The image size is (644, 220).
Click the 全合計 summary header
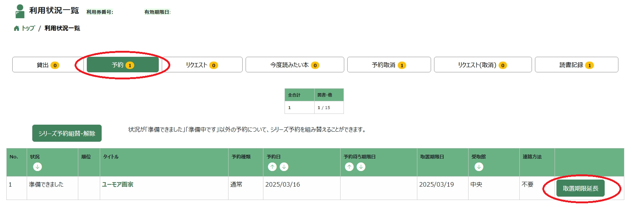pyautogui.click(x=299, y=95)
